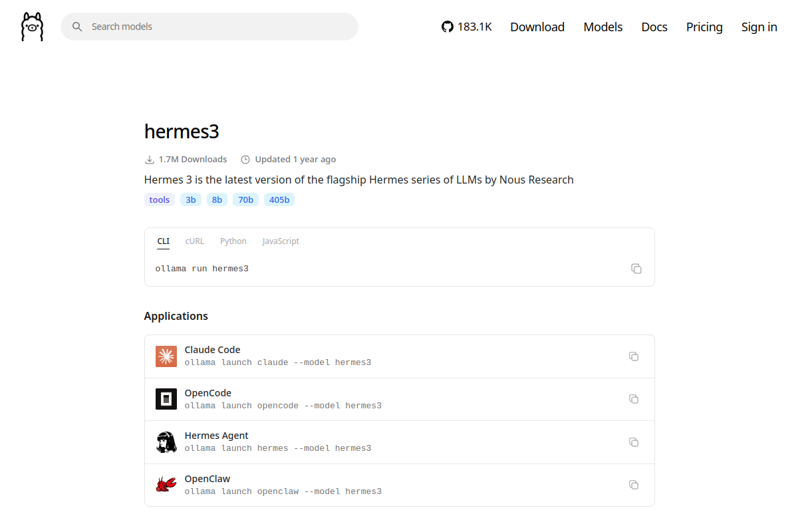
Task: Switch to the CLI tab
Action: pyautogui.click(x=164, y=241)
